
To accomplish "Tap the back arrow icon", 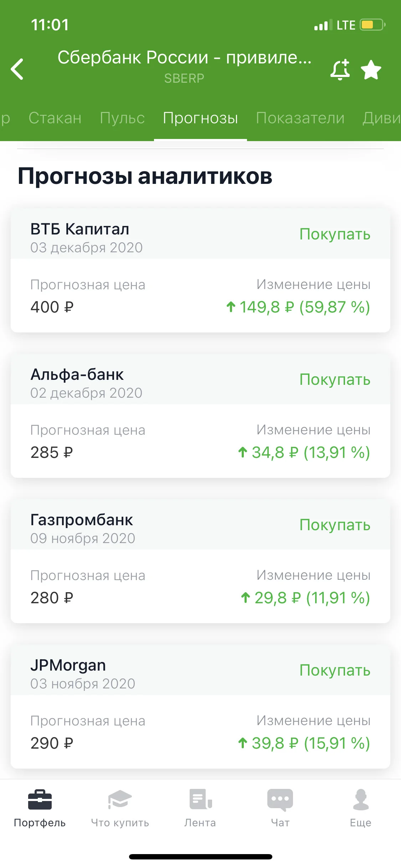I will (x=17, y=69).
